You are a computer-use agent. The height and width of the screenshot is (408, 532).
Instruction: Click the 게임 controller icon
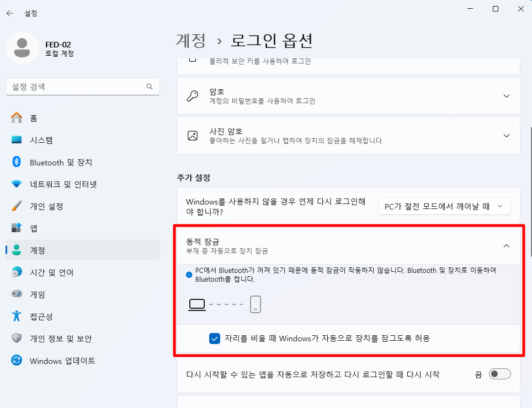(17, 294)
